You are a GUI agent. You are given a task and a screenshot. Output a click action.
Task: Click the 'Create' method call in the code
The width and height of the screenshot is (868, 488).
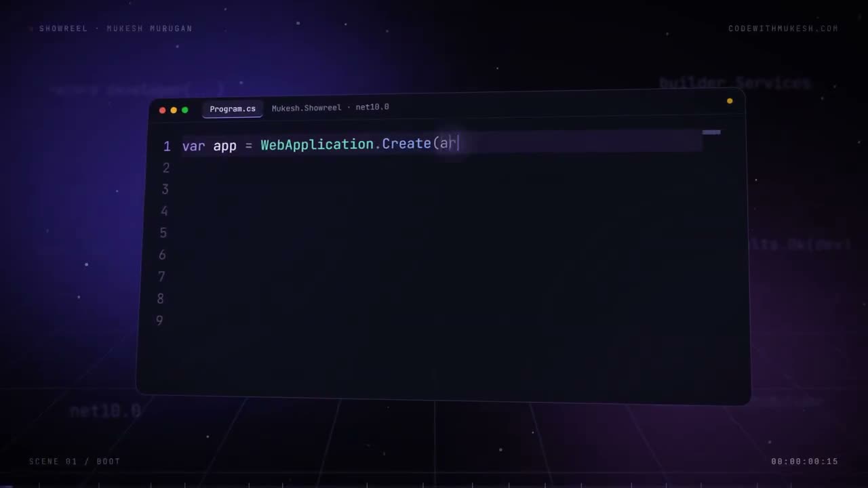pyautogui.click(x=406, y=144)
